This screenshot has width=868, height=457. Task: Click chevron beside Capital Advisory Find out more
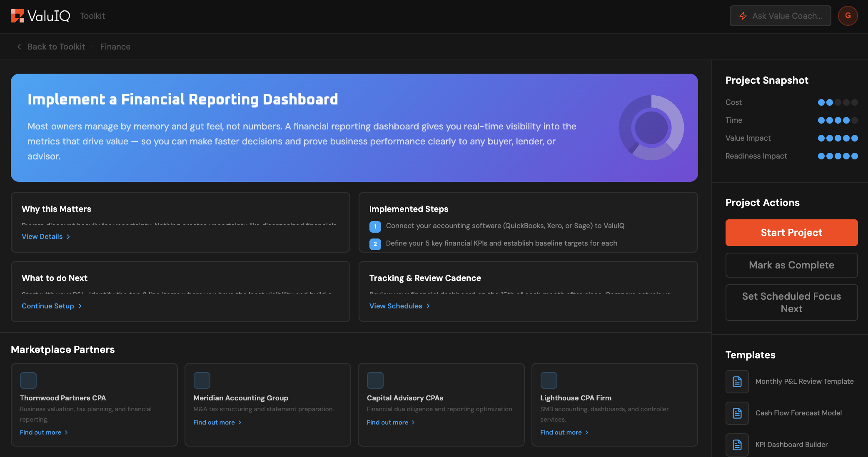[x=413, y=422]
